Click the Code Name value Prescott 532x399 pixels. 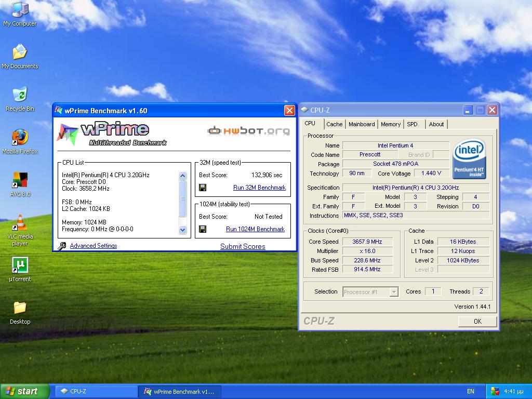(x=369, y=154)
